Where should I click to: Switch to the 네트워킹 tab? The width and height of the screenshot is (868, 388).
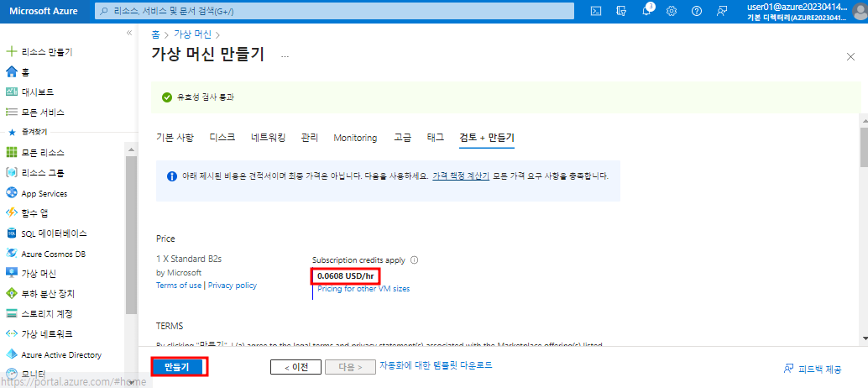[268, 138]
